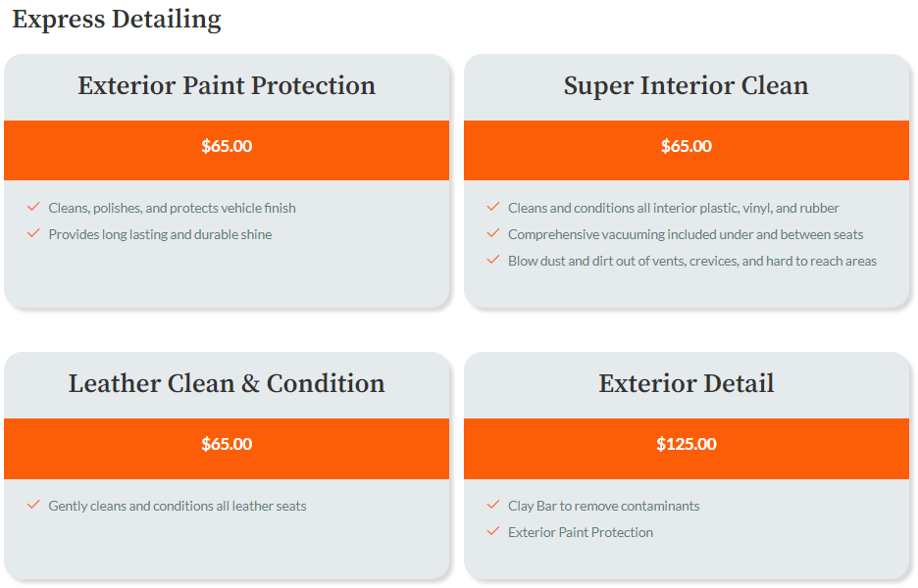Click the $65.00 price under Exterior Paint Protection

227,147
